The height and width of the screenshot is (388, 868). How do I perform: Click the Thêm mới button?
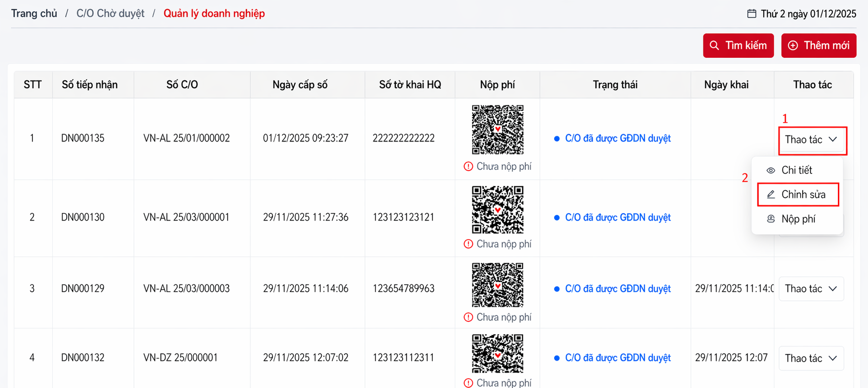point(819,45)
